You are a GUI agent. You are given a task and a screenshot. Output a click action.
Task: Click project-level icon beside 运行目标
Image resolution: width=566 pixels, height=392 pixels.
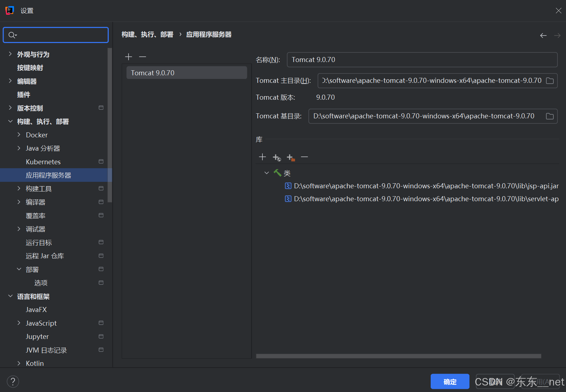[101, 242]
